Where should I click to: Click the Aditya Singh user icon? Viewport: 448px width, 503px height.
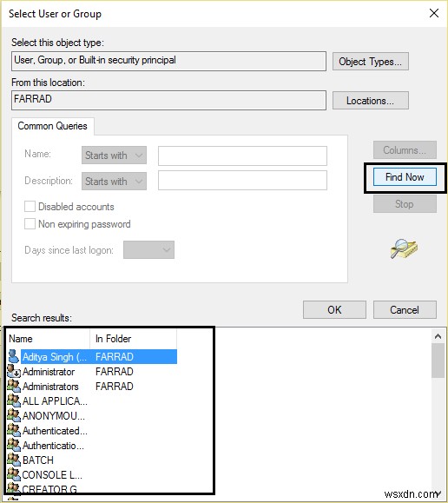(x=14, y=356)
